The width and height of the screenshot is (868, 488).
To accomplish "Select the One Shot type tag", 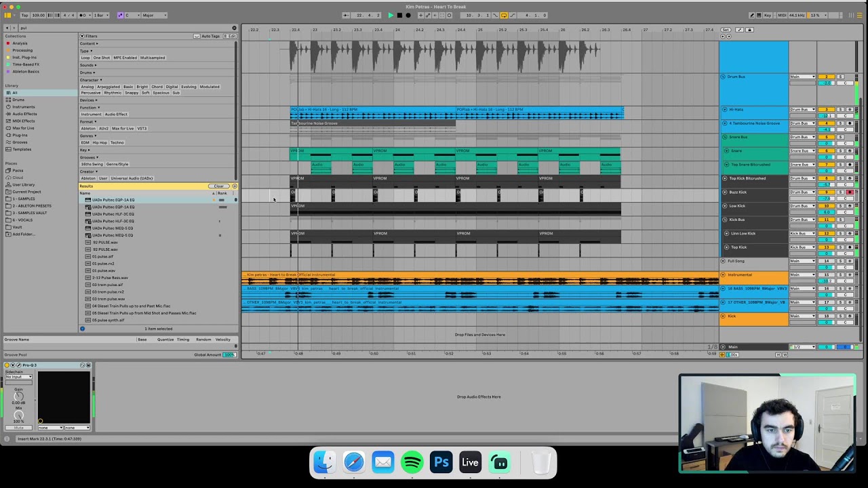I will (x=101, y=58).
